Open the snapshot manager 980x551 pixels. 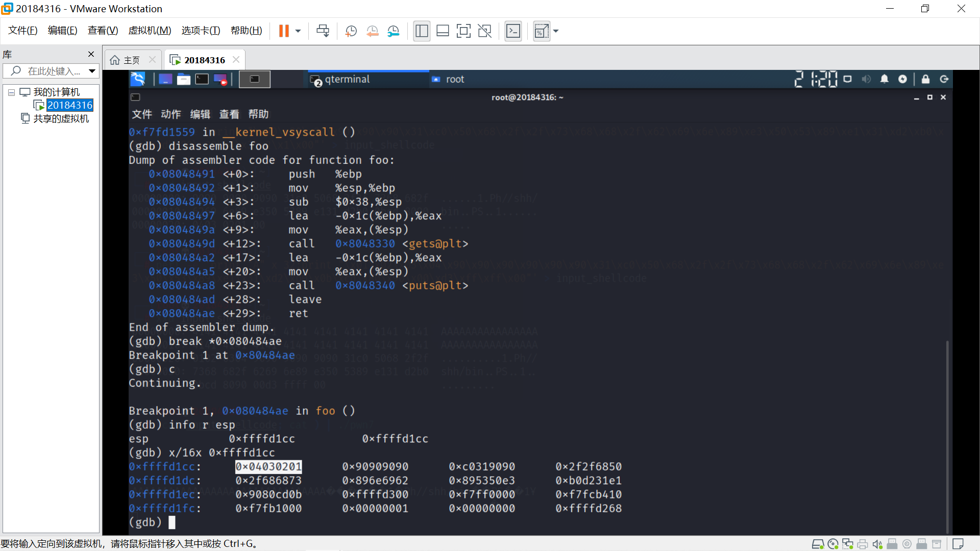pos(394,31)
